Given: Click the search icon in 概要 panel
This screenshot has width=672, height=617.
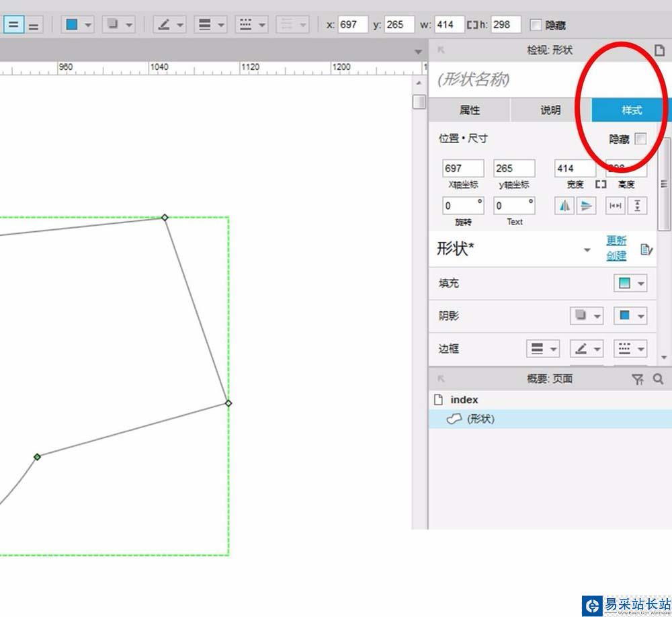Looking at the screenshot, I should (x=659, y=378).
